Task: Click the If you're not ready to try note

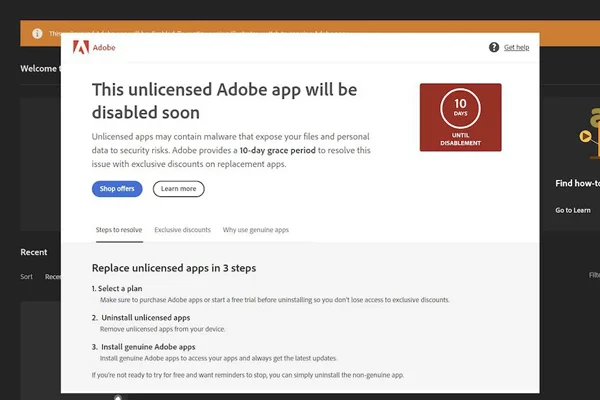Action: [248, 375]
